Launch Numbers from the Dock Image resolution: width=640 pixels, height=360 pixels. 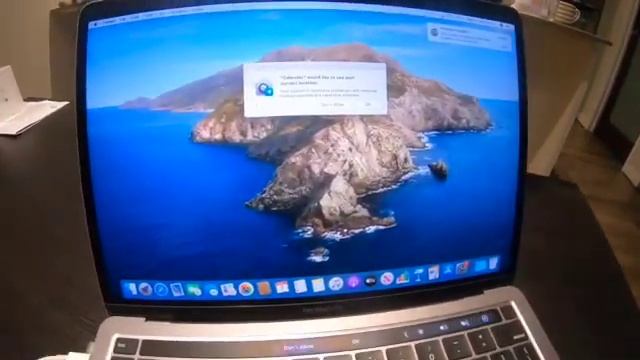point(402,278)
